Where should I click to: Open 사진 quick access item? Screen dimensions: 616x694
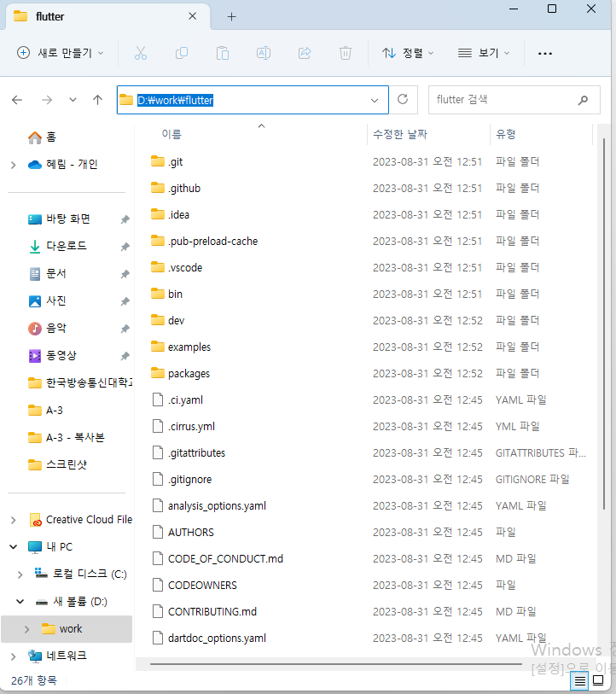coord(47,301)
